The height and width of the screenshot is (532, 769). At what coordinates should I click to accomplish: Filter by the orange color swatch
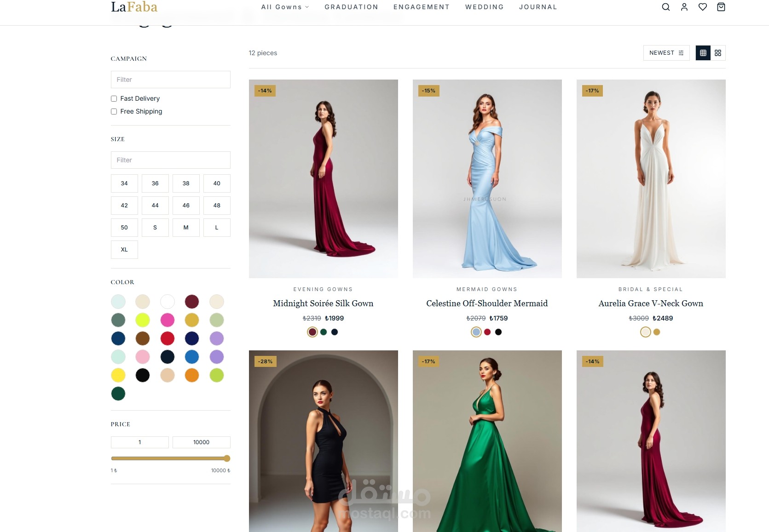(192, 375)
